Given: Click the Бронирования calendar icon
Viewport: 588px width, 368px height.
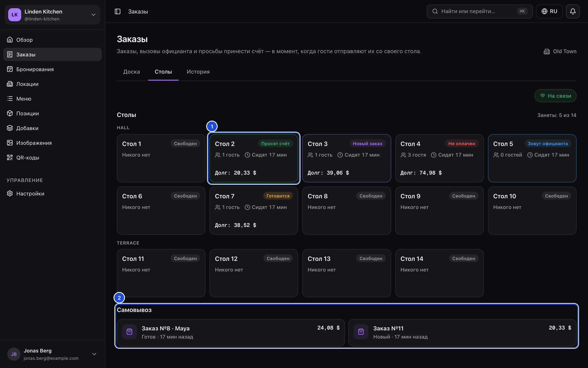Looking at the screenshot, I should pyautogui.click(x=10, y=69).
